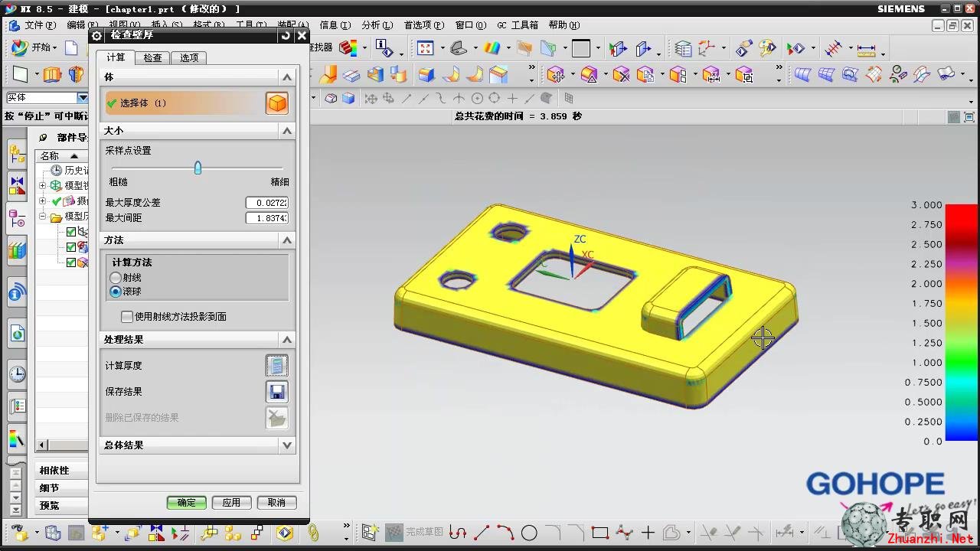Viewport: 980px width, 551px height.
Task: Click the rainbow analysis icon next to finder
Action: [x=348, y=47]
